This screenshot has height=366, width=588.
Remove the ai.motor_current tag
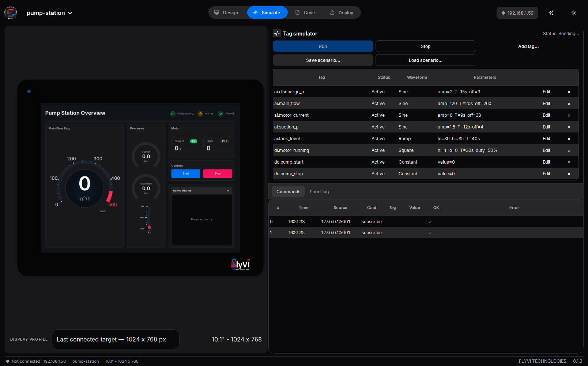(569, 115)
